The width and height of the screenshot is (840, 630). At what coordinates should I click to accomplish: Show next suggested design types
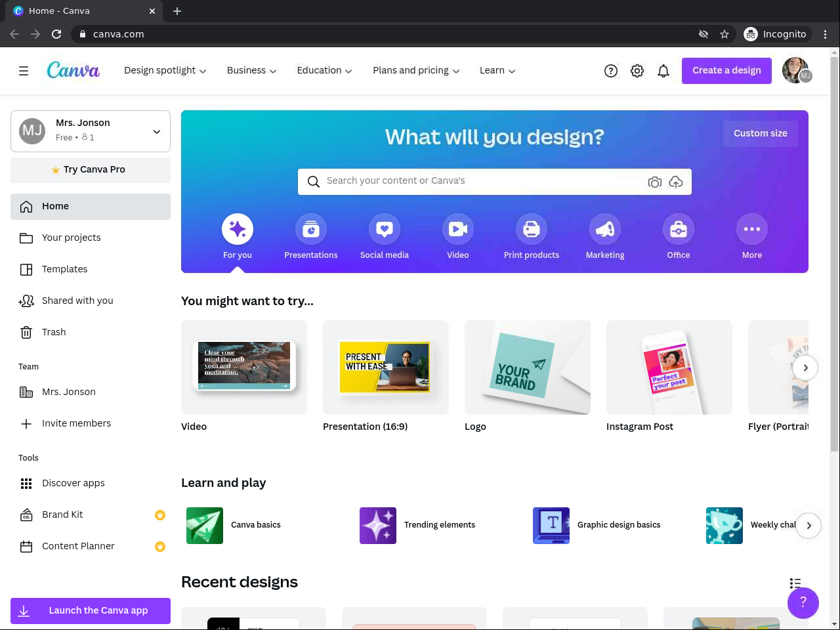coord(805,367)
